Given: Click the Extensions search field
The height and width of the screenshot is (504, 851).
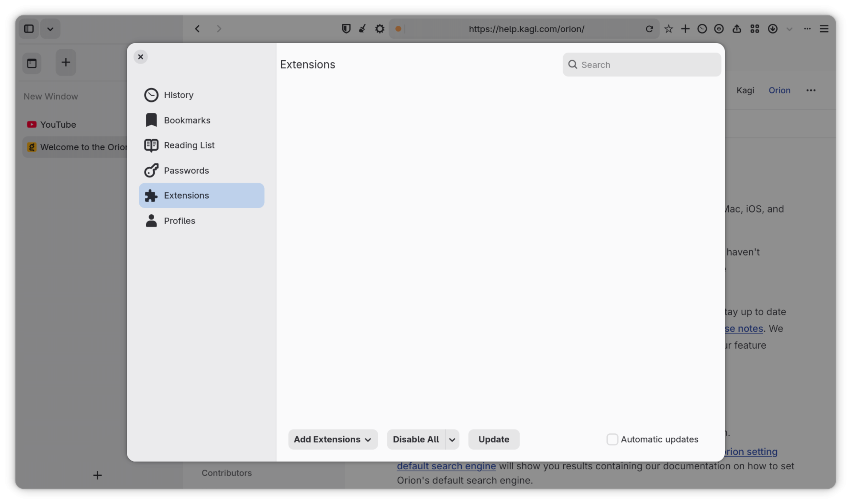Looking at the screenshot, I should coord(642,65).
